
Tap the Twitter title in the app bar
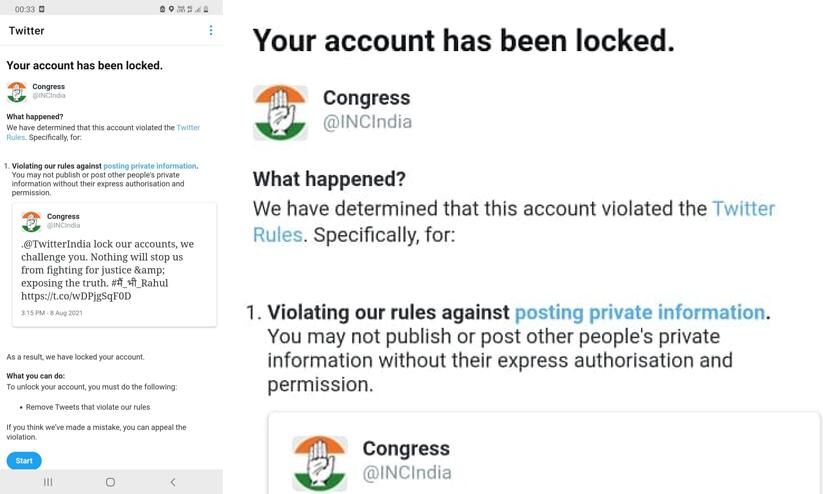coord(27,31)
